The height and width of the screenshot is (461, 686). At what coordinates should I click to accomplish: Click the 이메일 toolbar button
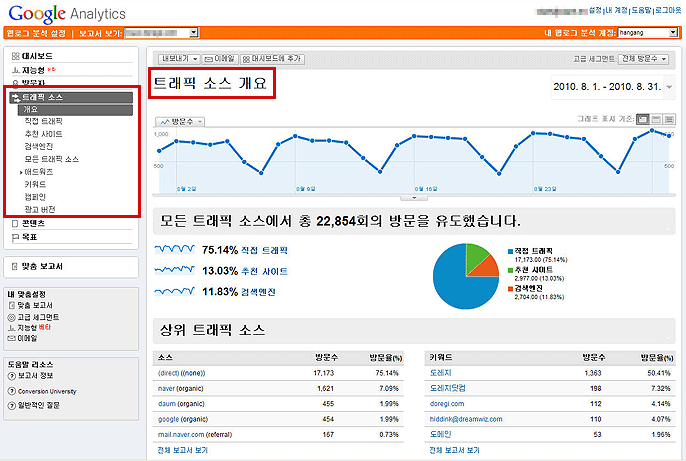click(220, 59)
